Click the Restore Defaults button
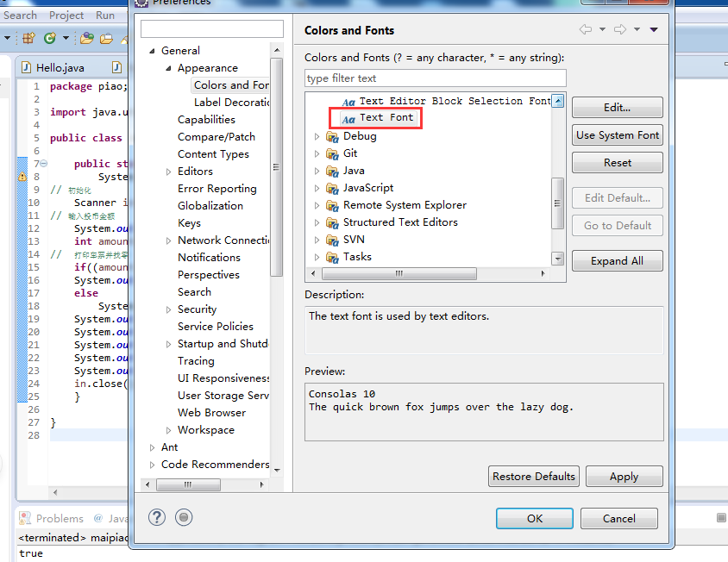The width and height of the screenshot is (728, 562). (533, 476)
